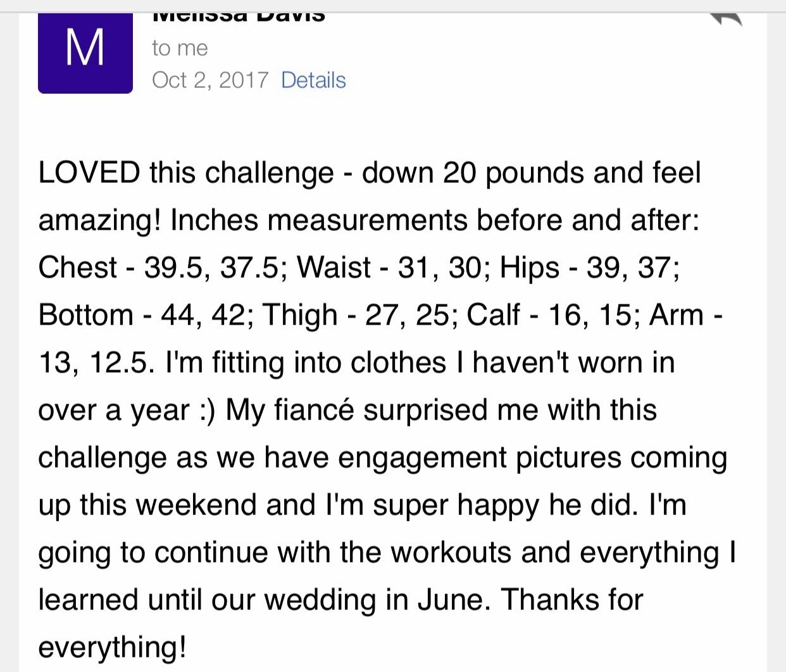Click the "Chest - 39.5, 37.5" measurement

(x=158, y=268)
